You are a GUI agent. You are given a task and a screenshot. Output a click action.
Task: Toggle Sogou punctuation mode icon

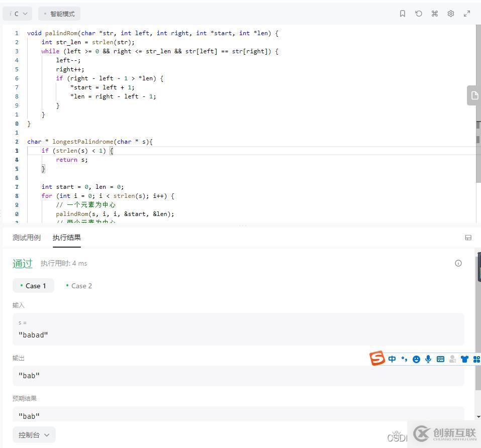tap(404, 359)
